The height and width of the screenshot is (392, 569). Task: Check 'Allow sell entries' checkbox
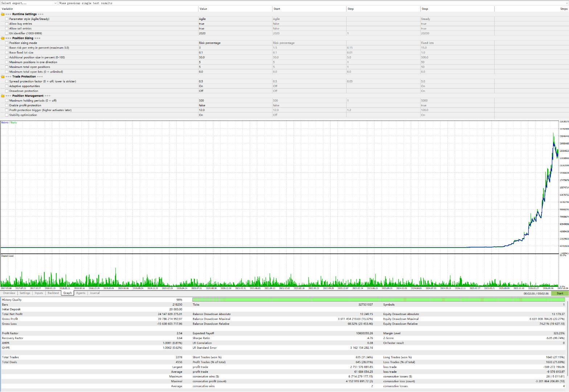coord(7,28)
